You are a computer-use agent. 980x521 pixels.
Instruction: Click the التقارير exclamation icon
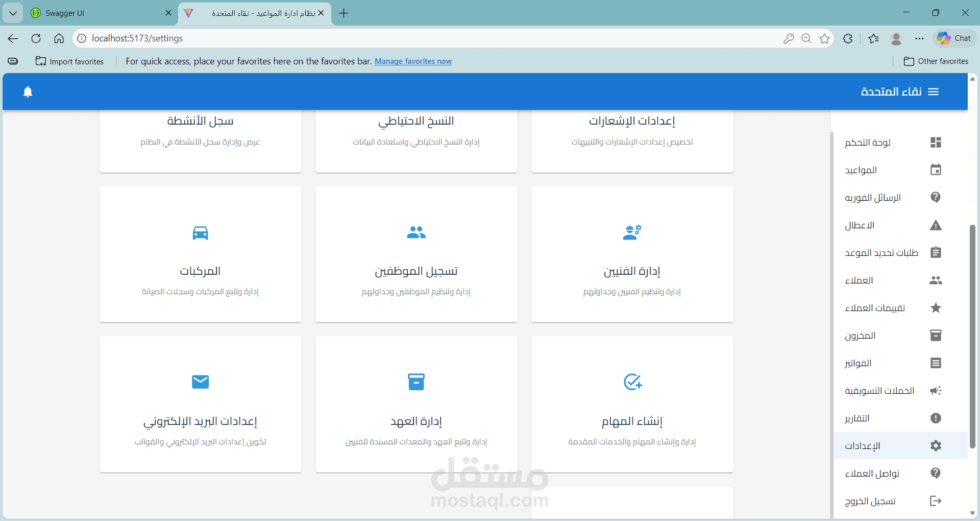pos(936,418)
